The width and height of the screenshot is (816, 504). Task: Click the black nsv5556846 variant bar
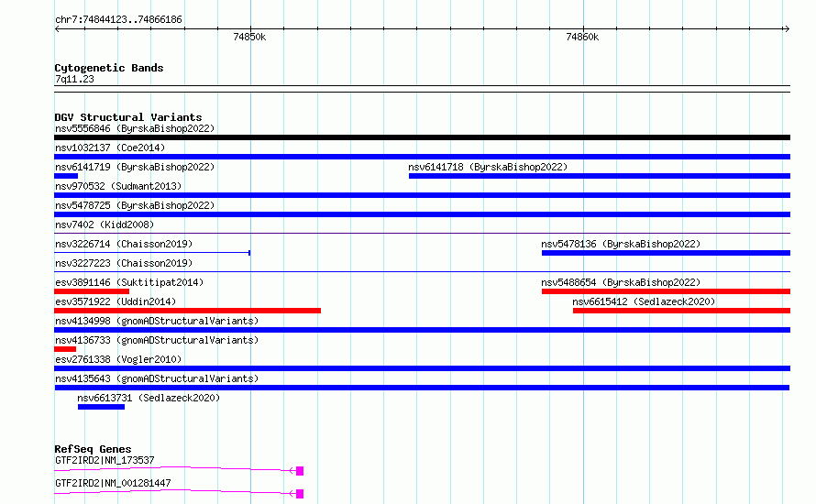(x=422, y=137)
